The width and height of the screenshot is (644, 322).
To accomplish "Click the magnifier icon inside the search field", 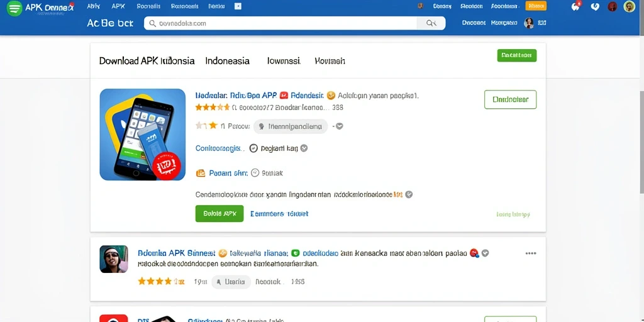I will click(152, 23).
